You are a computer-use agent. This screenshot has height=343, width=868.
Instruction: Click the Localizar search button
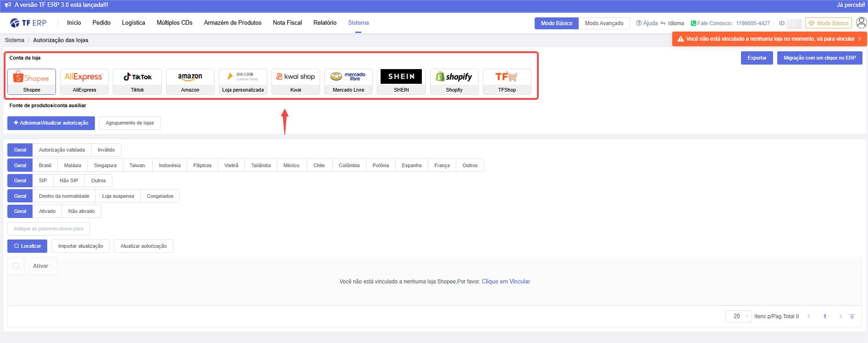(27, 246)
